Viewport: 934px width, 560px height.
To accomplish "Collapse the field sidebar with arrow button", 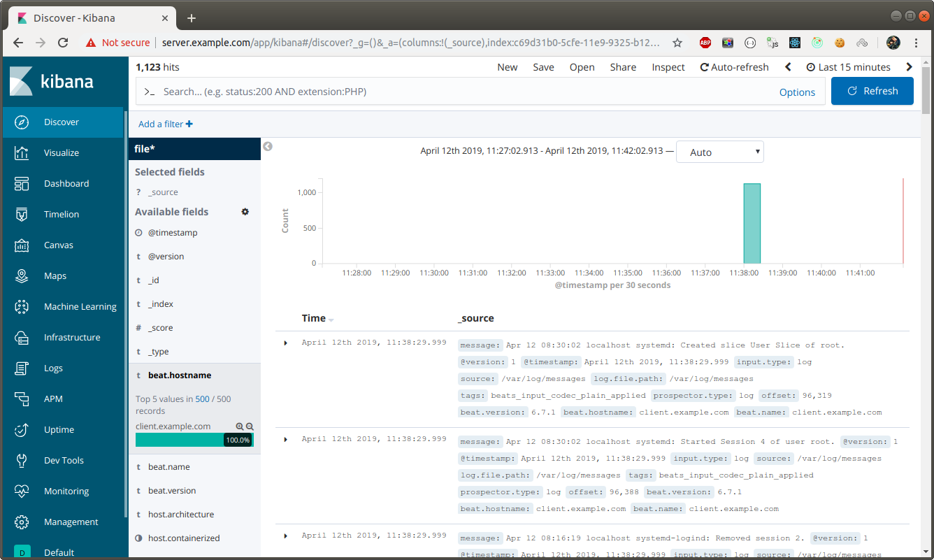I will [267, 147].
